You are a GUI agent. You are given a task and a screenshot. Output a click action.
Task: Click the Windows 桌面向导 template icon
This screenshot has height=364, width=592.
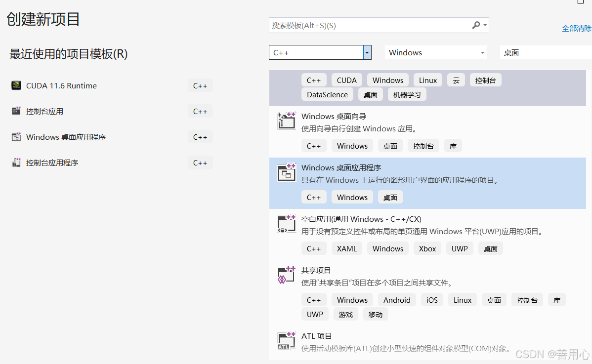(287, 121)
